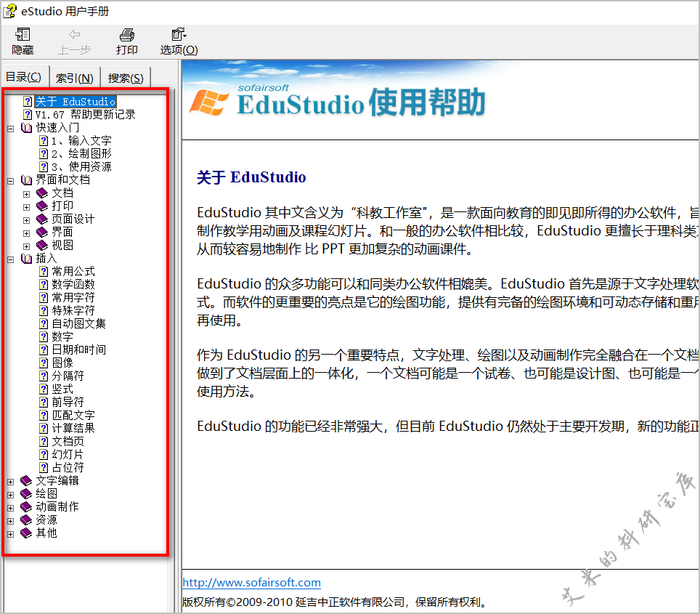Switch to the 搜索(S) tab

(125, 78)
